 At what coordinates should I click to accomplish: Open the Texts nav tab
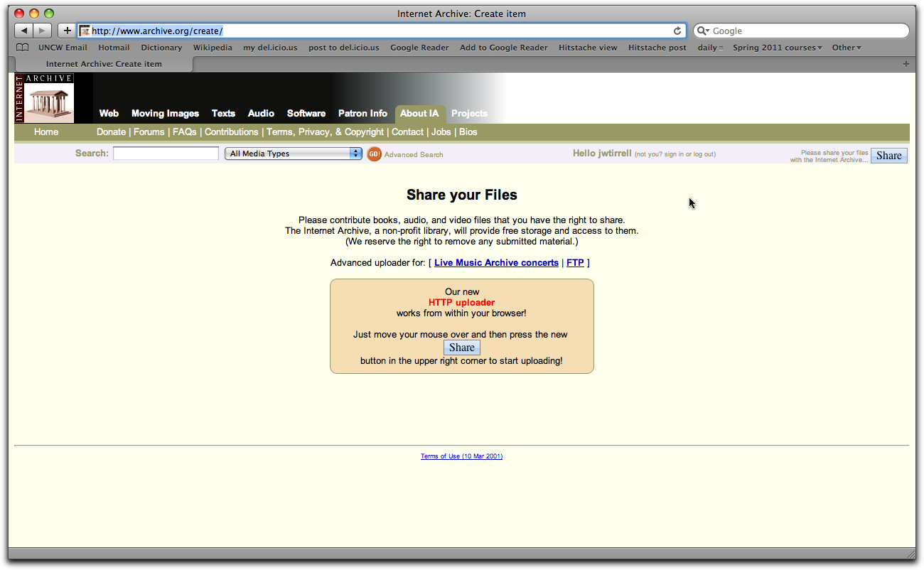tap(223, 113)
